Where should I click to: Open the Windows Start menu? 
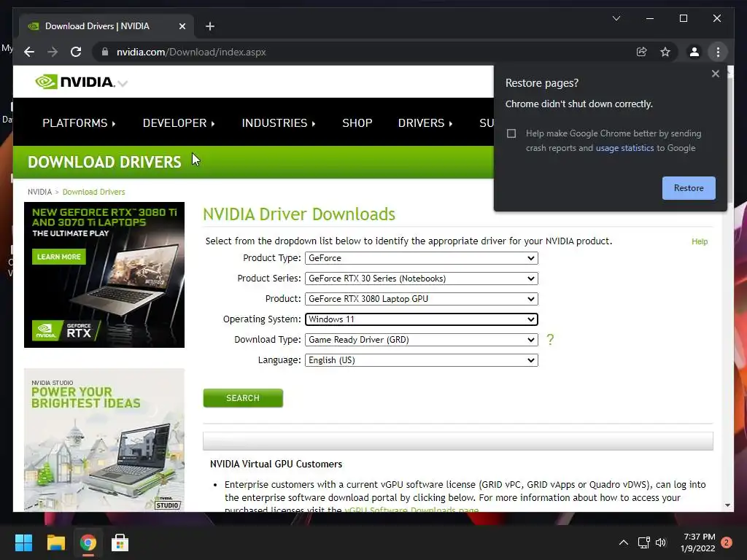(x=23, y=542)
